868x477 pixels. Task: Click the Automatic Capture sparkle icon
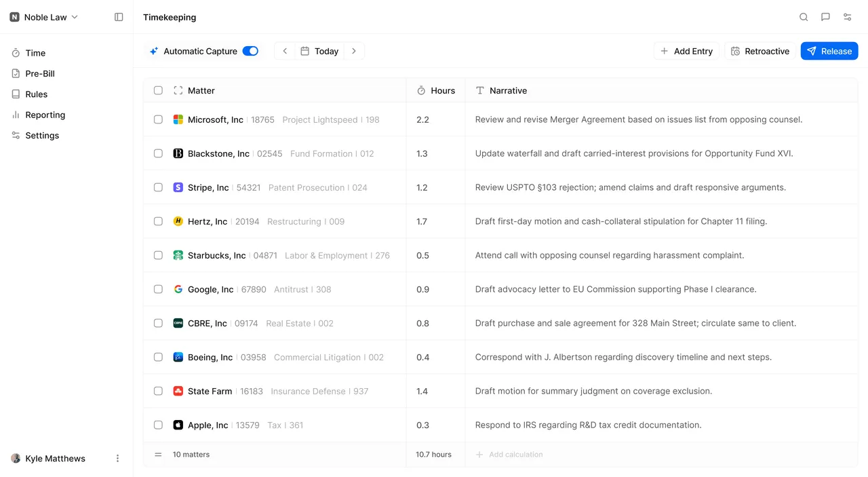click(154, 51)
